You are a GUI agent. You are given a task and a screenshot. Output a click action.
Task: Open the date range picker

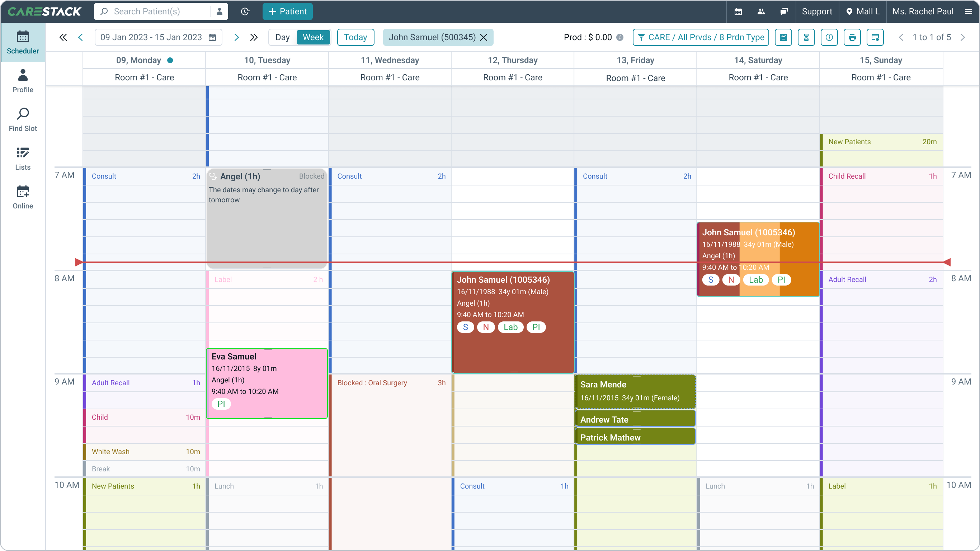pos(158,37)
